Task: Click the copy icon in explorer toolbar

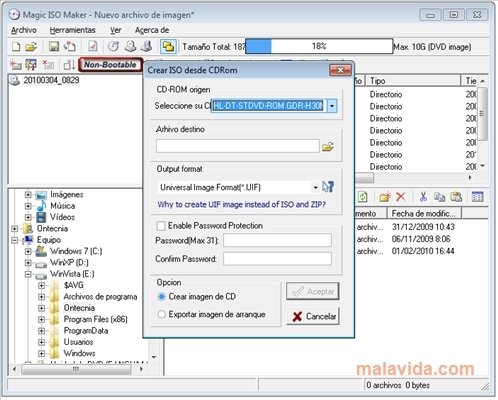Action: [439, 197]
